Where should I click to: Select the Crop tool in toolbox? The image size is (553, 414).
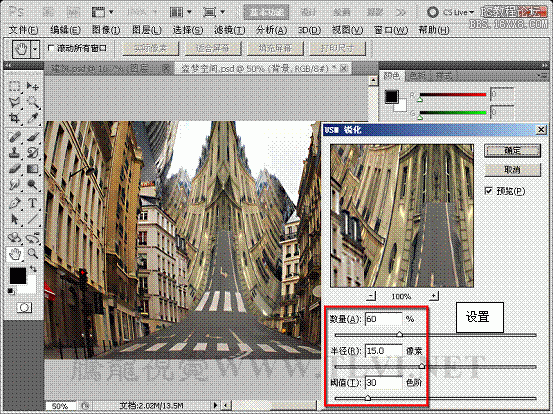pos(14,118)
